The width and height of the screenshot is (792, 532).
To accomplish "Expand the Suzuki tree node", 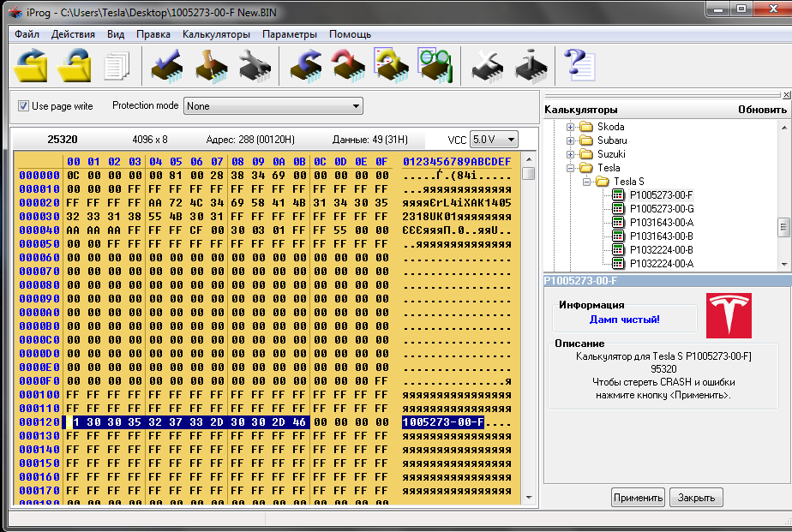I will coord(570,154).
